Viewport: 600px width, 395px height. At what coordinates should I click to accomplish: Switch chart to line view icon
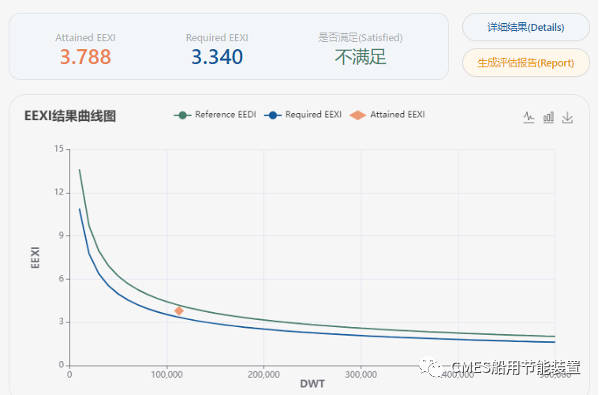tap(528, 117)
